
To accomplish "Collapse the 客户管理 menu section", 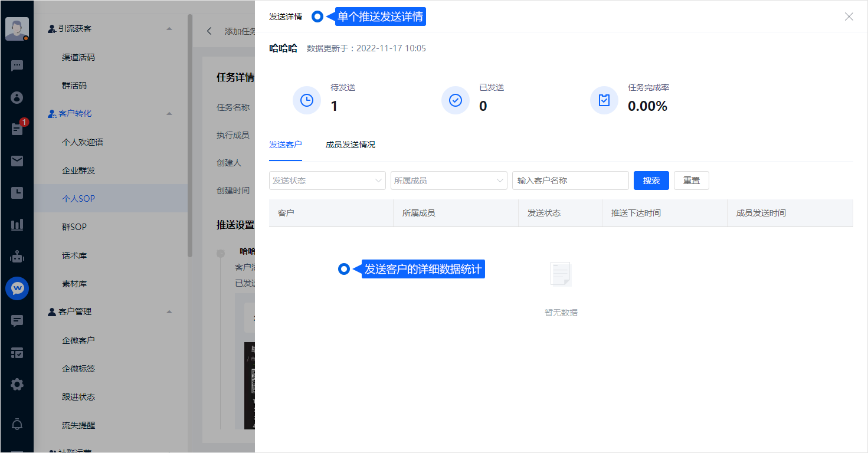I will (x=169, y=311).
